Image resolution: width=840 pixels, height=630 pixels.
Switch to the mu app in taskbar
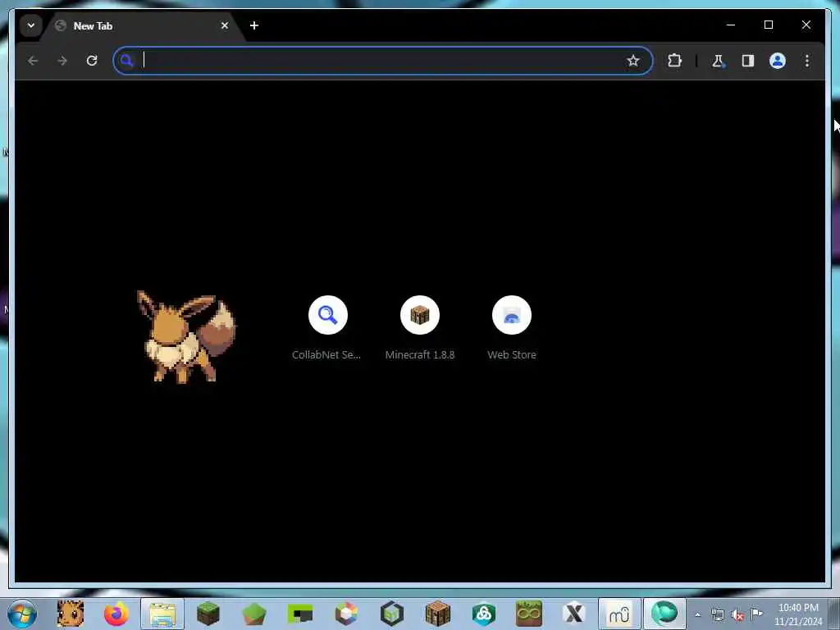coord(619,614)
